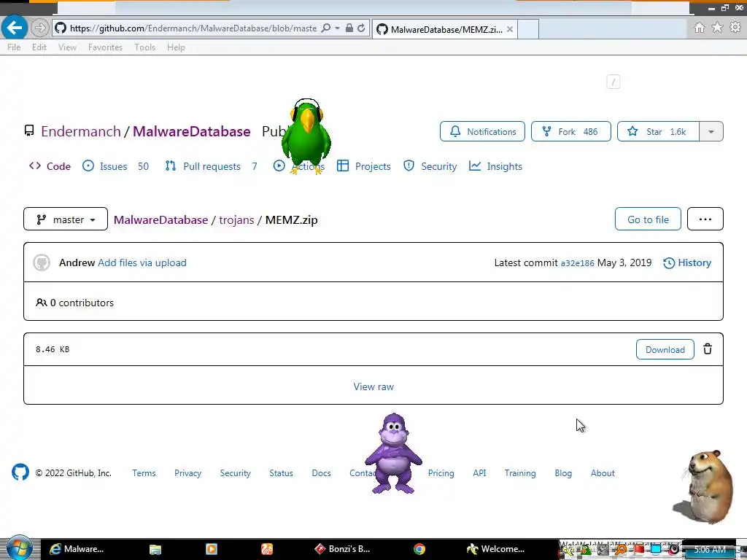Click the Bonzi's B... taskbar button
The image size is (747, 560).
point(342,549)
